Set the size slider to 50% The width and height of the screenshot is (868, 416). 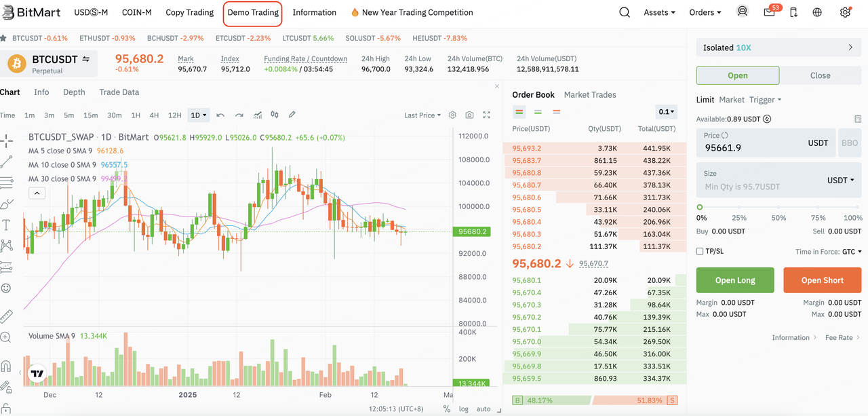[x=778, y=208]
